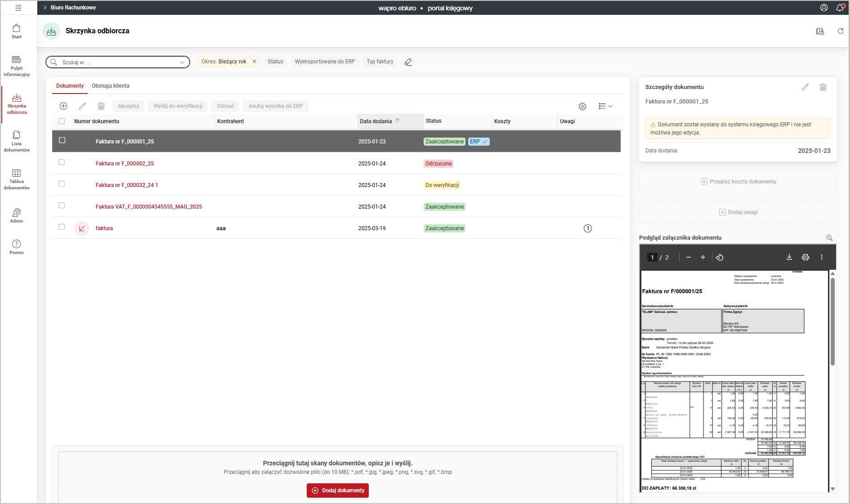Viewport: 850px width, 504px height.
Task: Edit document details with pencil icon
Action: tap(805, 87)
